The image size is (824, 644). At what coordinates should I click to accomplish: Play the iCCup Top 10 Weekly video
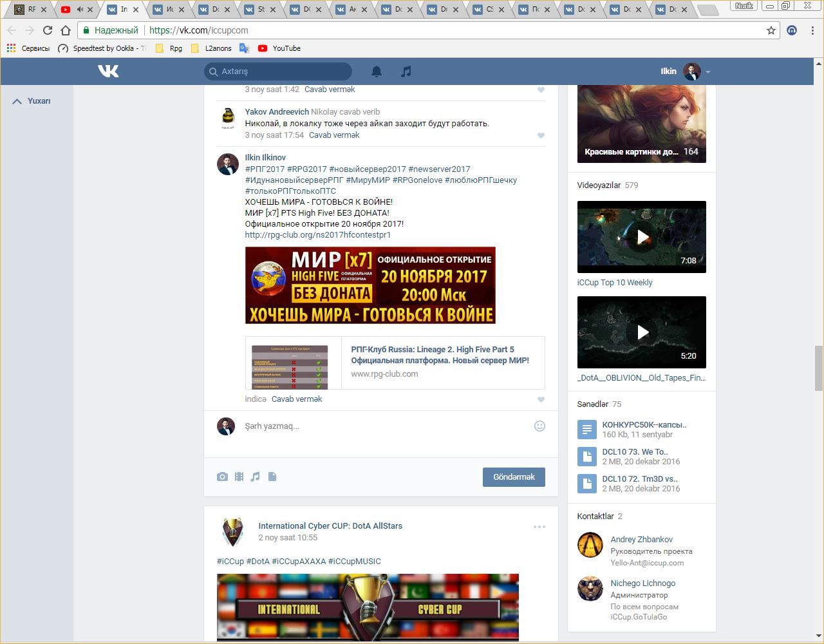pyautogui.click(x=641, y=236)
